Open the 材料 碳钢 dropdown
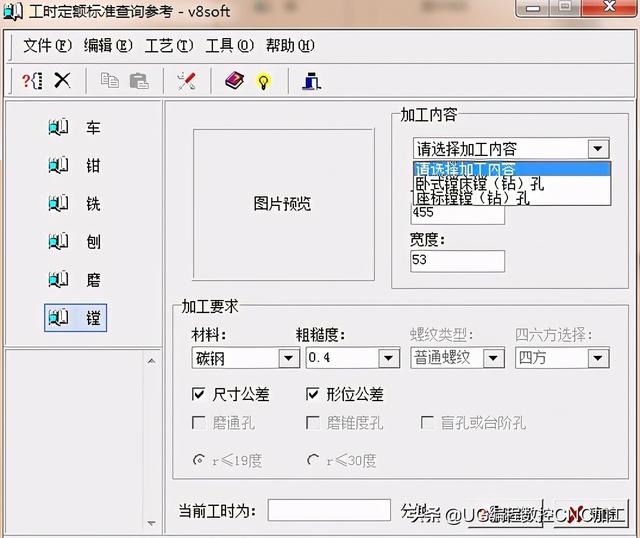640x538 pixels. point(289,358)
